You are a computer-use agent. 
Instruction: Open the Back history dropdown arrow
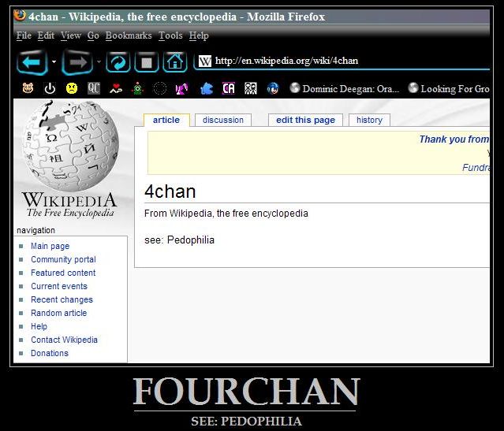coord(54,61)
